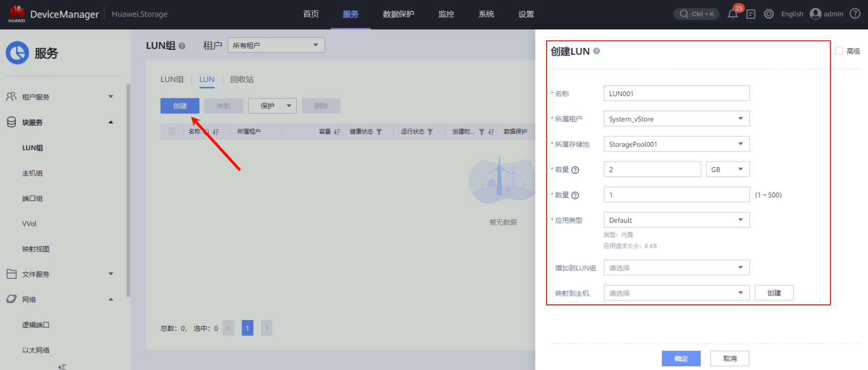Open the GB capacity unit dropdown
868x370 pixels.
pyautogui.click(x=727, y=169)
